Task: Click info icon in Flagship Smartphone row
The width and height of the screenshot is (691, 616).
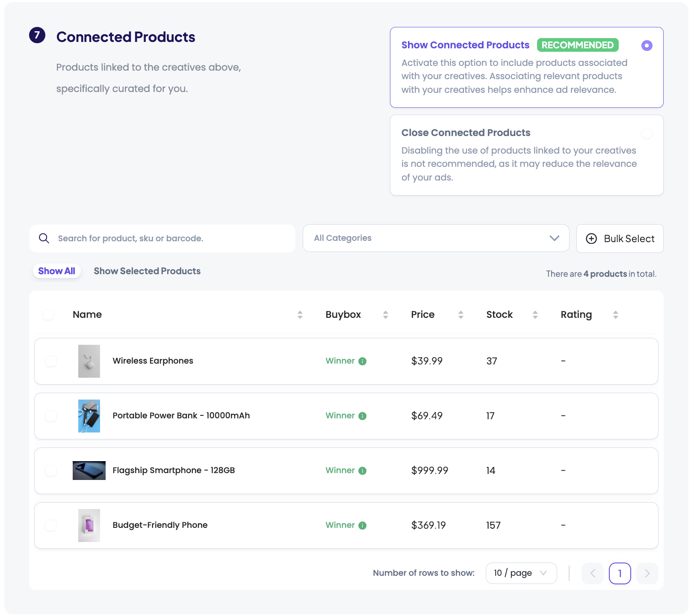Action: tap(362, 471)
